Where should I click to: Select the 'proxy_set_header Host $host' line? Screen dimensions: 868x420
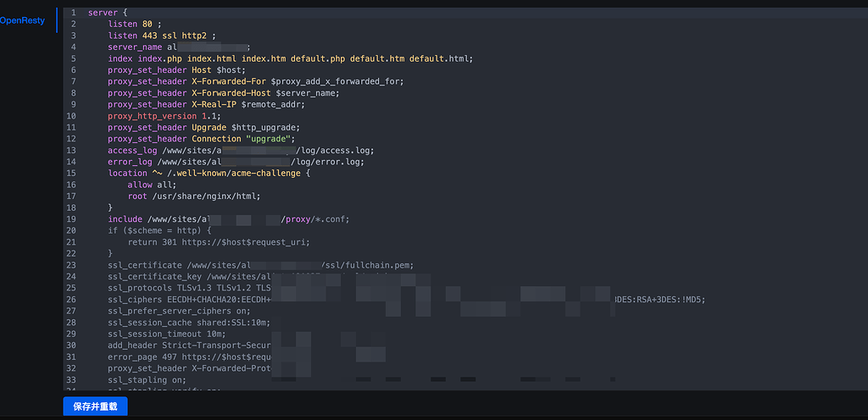click(176, 70)
